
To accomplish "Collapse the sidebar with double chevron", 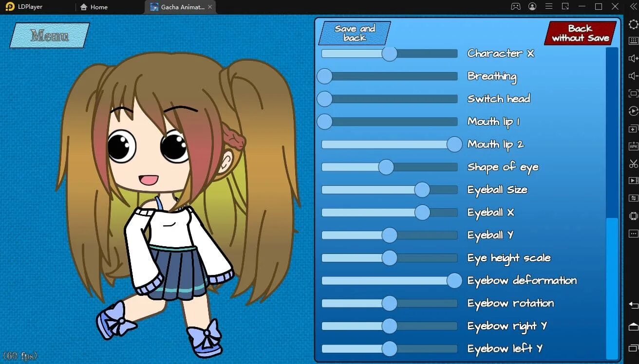I will coord(633,6).
